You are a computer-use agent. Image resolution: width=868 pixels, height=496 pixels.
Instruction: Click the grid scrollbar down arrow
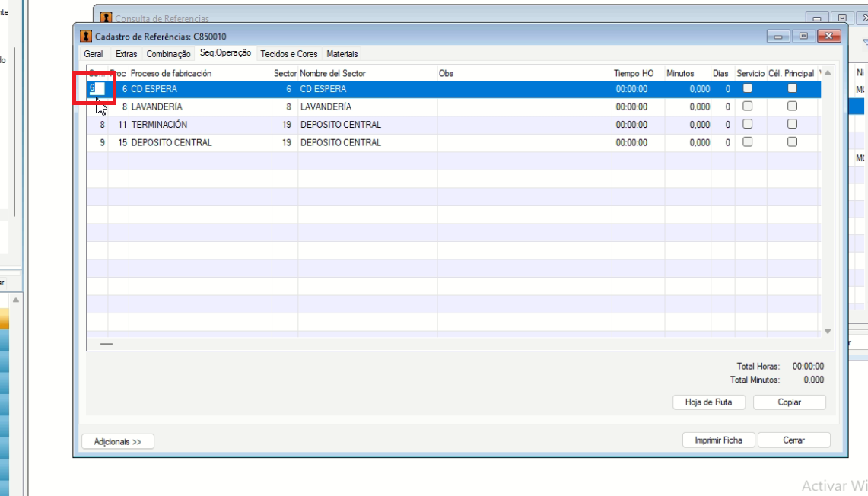(x=828, y=332)
